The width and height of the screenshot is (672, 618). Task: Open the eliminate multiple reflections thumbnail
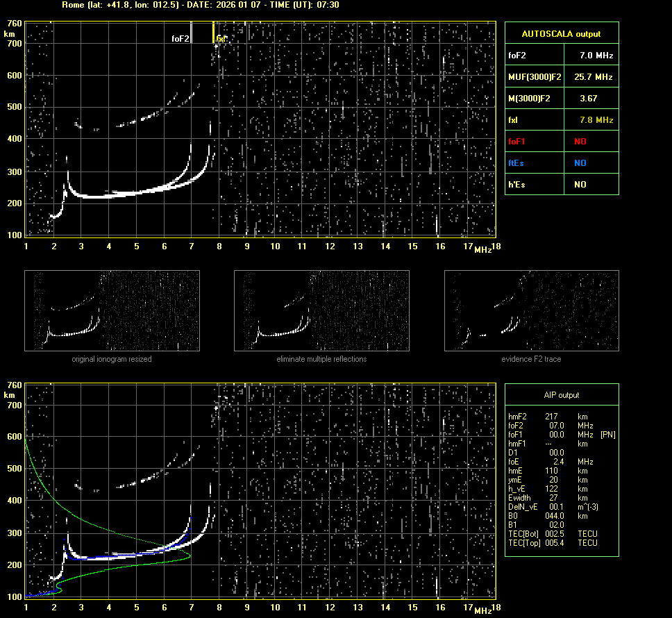coord(321,310)
